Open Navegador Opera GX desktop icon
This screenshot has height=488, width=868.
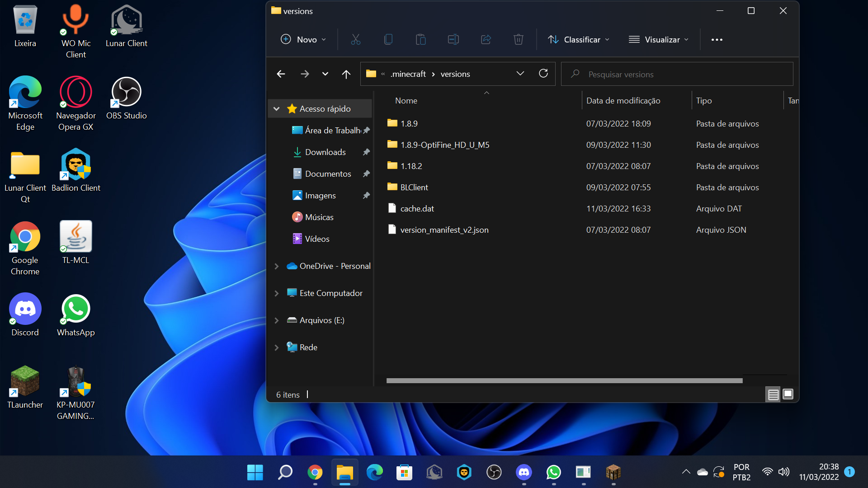(76, 104)
